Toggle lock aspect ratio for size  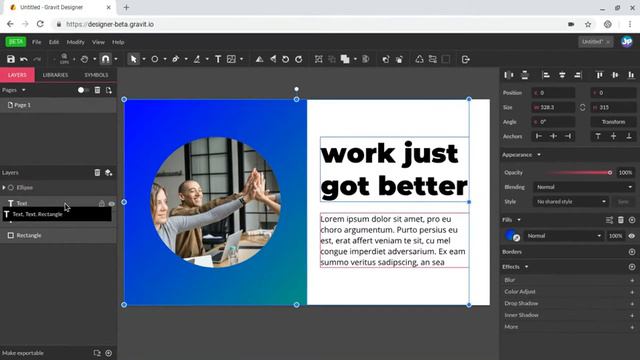582,107
